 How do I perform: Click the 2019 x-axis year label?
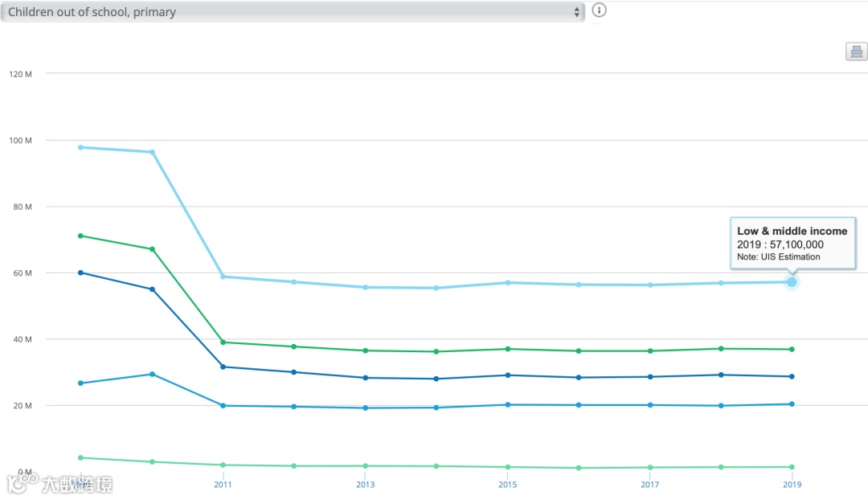click(x=792, y=485)
